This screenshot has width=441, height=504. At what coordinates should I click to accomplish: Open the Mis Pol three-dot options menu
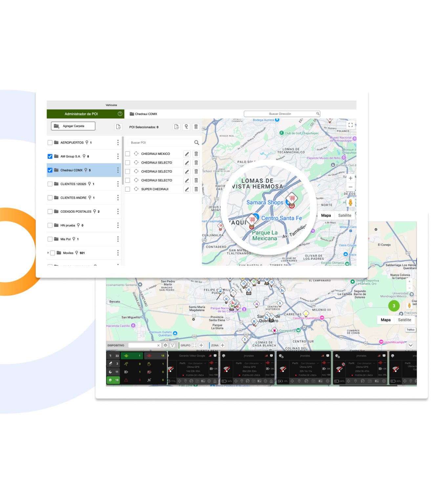tap(118, 239)
